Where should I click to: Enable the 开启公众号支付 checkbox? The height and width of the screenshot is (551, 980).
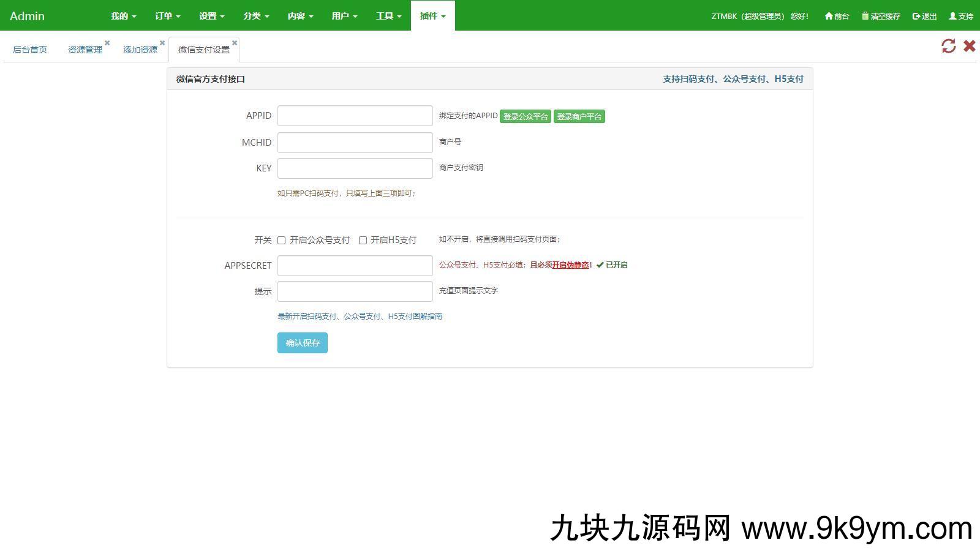pos(281,240)
